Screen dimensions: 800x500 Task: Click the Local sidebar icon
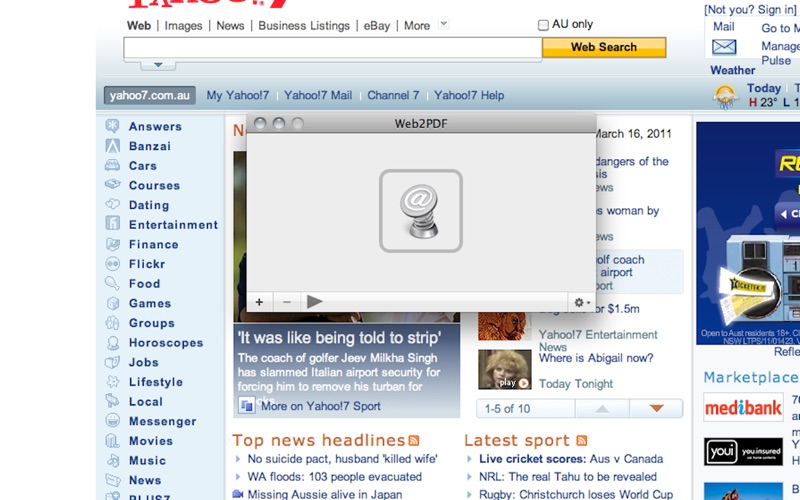coord(112,401)
